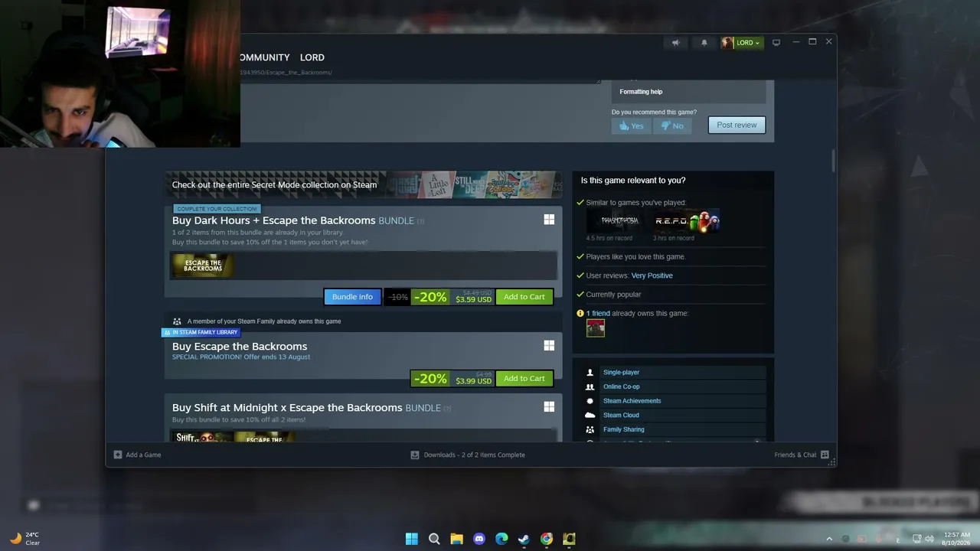
Task: Open Windows taskbar Search
Action: pyautogui.click(x=434, y=539)
